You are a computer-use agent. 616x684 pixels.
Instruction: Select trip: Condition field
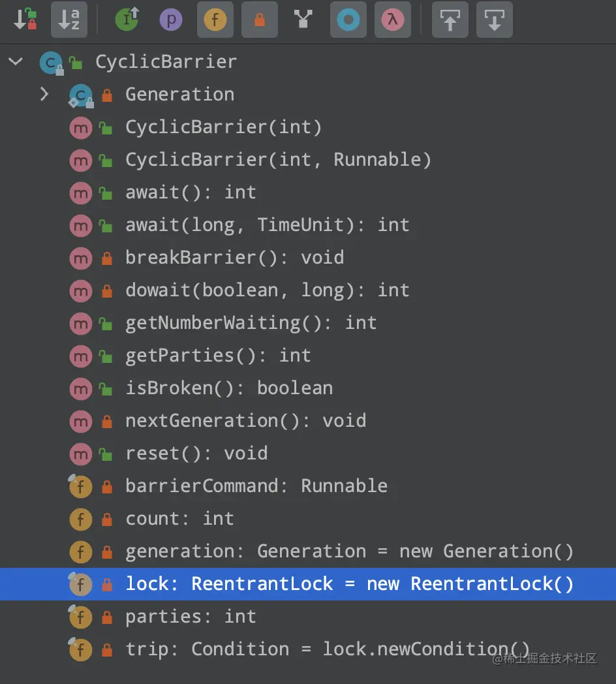[308, 649]
